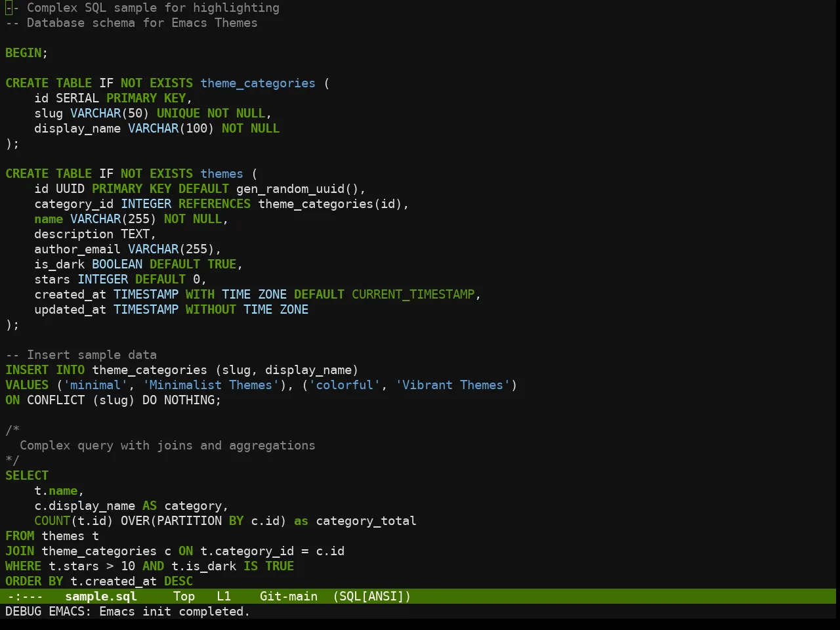Click 'CONFLICT' in the ON CONFLICT clause
840x630 pixels.
click(x=56, y=400)
